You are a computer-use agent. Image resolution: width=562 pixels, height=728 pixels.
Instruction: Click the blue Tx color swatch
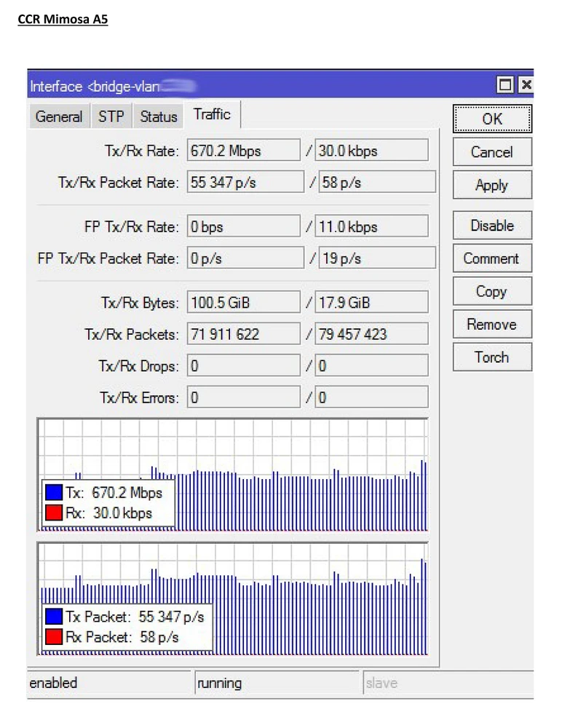(53, 493)
